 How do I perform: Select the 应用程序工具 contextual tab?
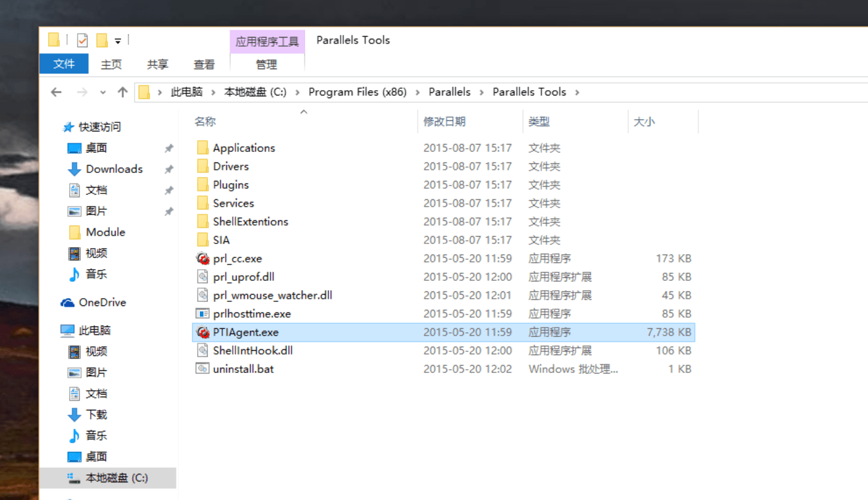pyautogui.click(x=267, y=41)
